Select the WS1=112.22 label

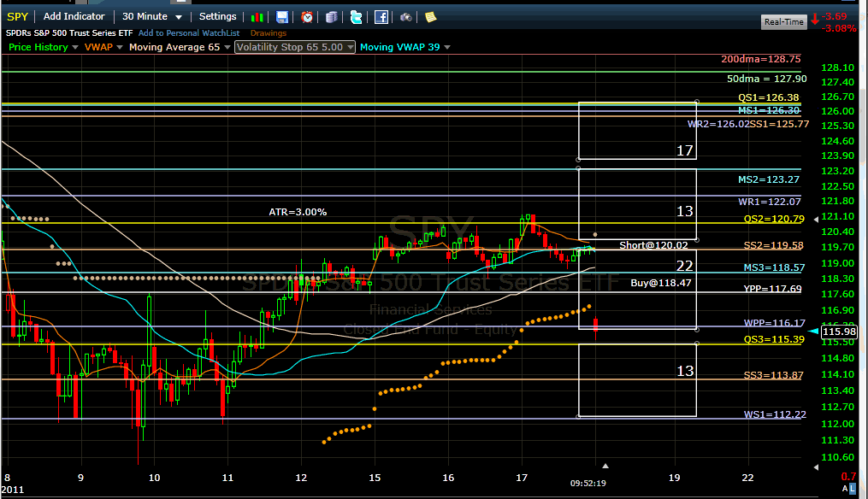point(775,414)
